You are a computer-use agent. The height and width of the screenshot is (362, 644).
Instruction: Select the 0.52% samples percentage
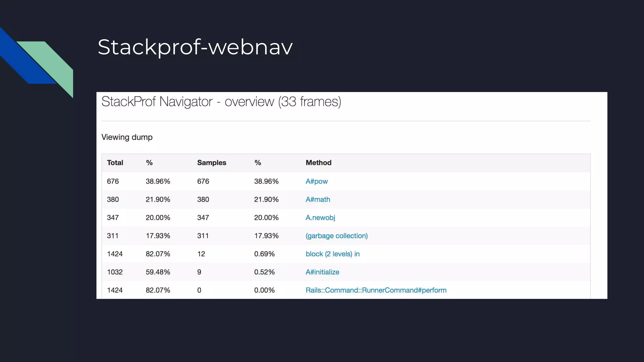pyautogui.click(x=264, y=272)
